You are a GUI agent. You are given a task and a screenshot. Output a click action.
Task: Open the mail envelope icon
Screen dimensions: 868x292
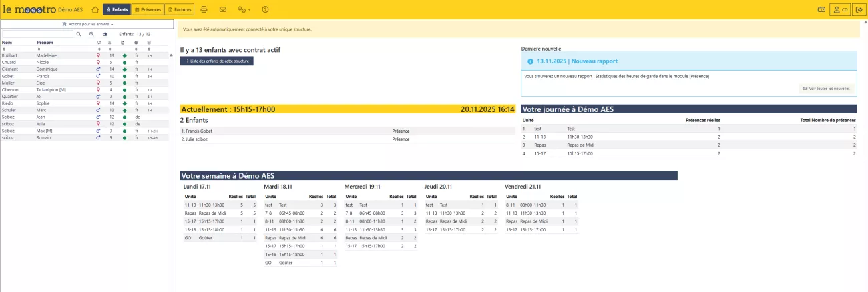click(x=223, y=9)
